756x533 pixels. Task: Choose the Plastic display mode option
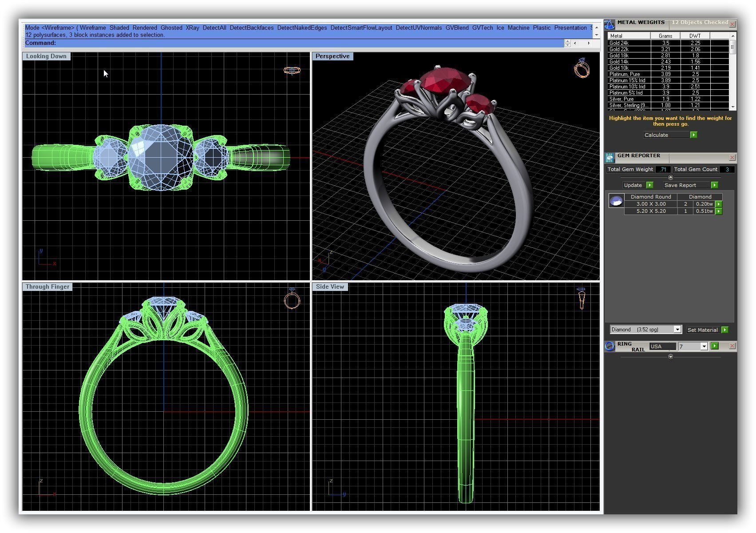(542, 28)
